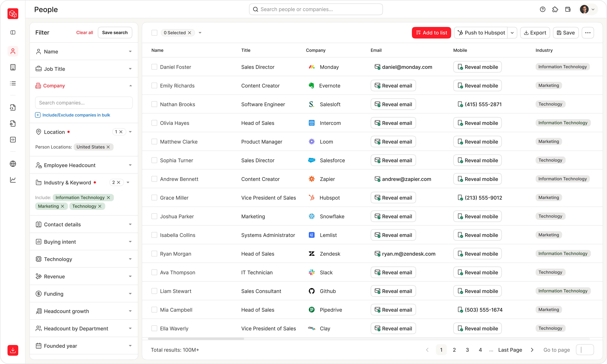Check the box next to Daniel Foster
Image resolution: width=607 pixels, height=364 pixels.
click(x=154, y=67)
